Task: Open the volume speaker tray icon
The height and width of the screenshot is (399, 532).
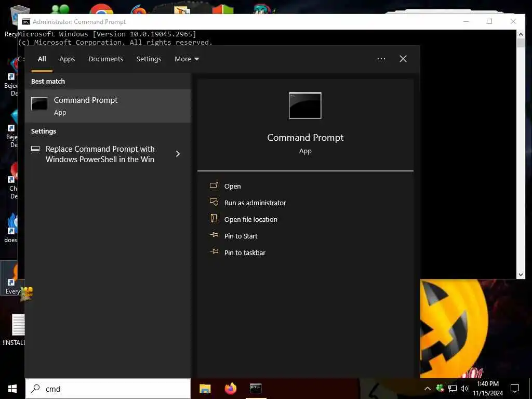Action: [x=464, y=389]
